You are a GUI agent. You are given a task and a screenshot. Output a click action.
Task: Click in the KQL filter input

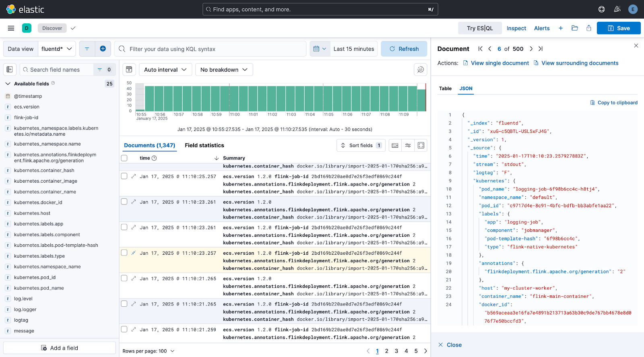click(211, 49)
